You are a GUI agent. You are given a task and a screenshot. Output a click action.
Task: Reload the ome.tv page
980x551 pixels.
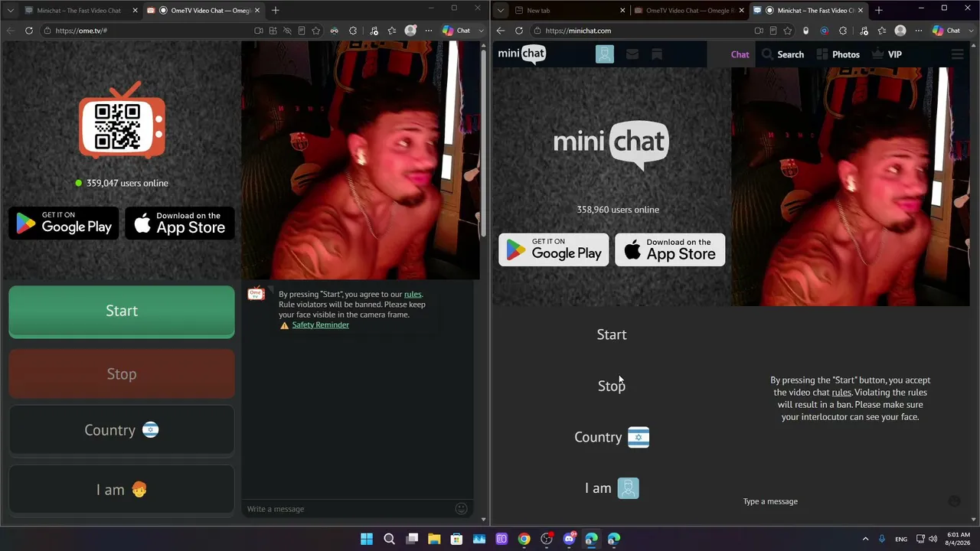tap(28, 31)
